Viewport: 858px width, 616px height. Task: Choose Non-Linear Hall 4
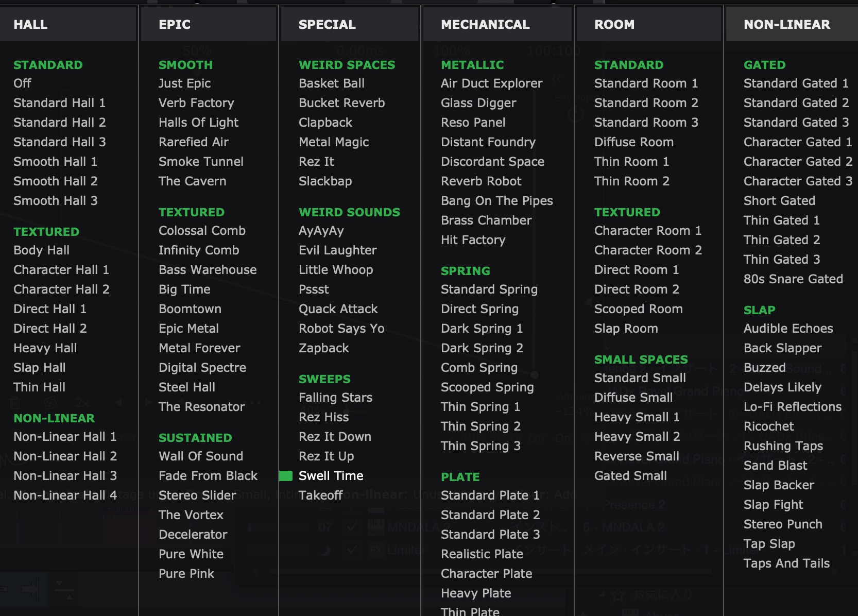click(x=65, y=495)
